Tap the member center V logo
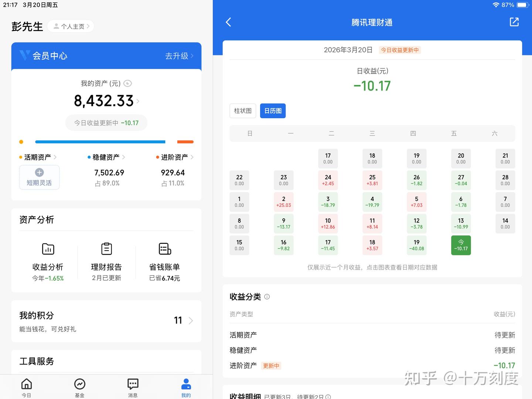The width and height of the screenshot is (532, 399). pyautogui.click(x=25, y=55)
